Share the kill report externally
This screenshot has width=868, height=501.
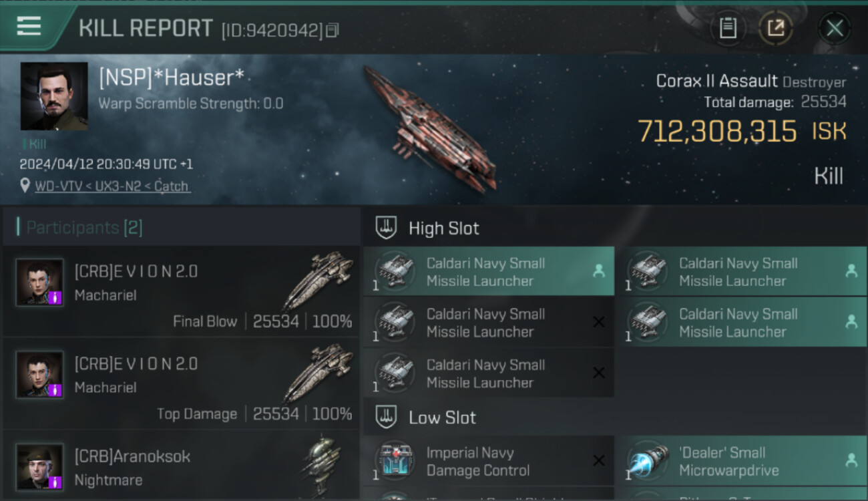[x=775, y=28]
